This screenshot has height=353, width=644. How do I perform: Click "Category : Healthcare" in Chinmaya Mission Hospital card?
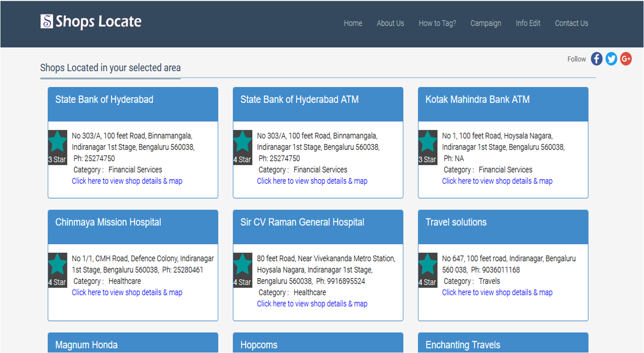[x=107, y=281]
